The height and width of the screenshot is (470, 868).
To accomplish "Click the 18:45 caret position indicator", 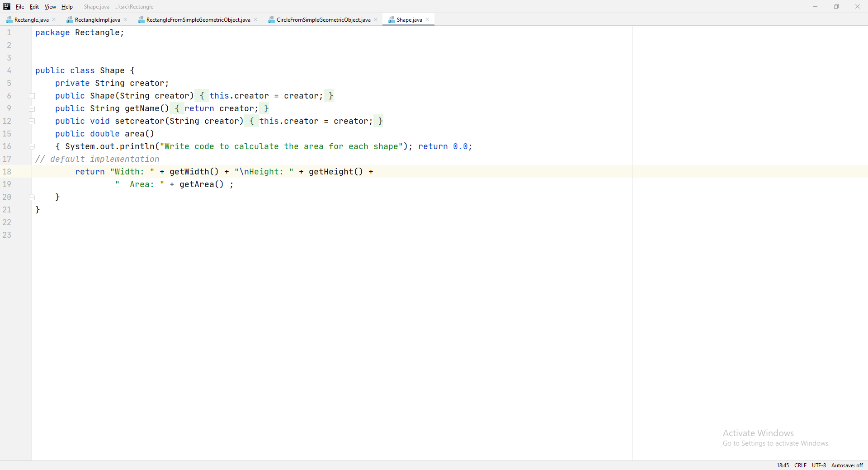I will (783, 465).
